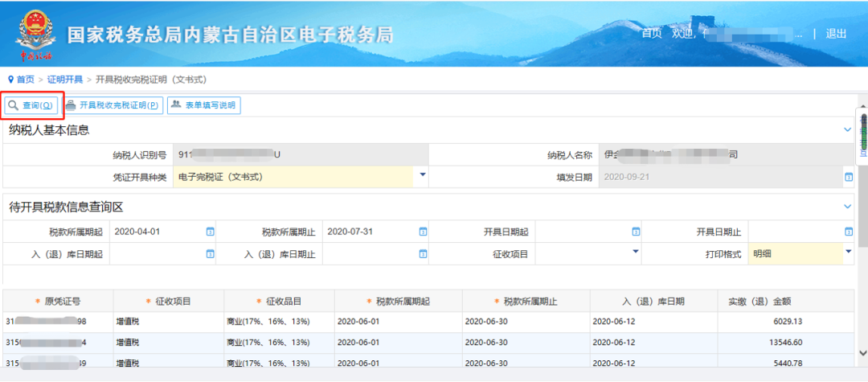Collapse the 纳税人基本信息 section chevron
The image size is (868, 382).
click(x=848, y=129)
